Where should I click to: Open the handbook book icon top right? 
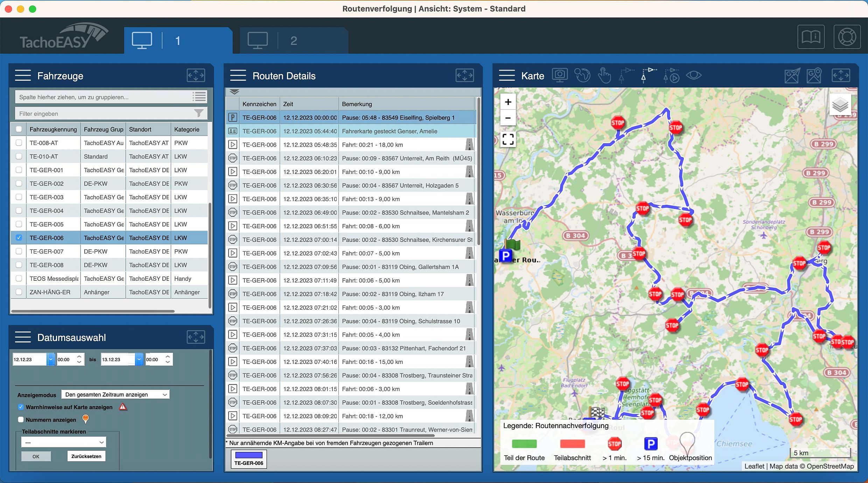[x=811, y=37]
